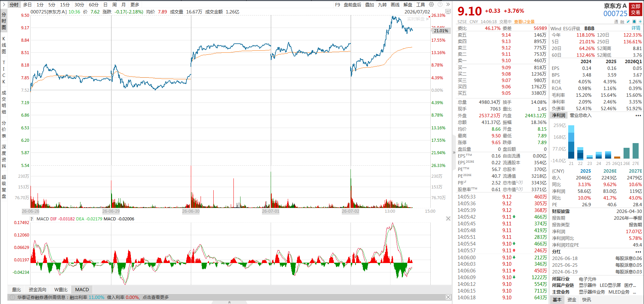Dismiss the 华泰证券 margin info bar
Screen dimensions: 644x304
click(x=448, y=297)
